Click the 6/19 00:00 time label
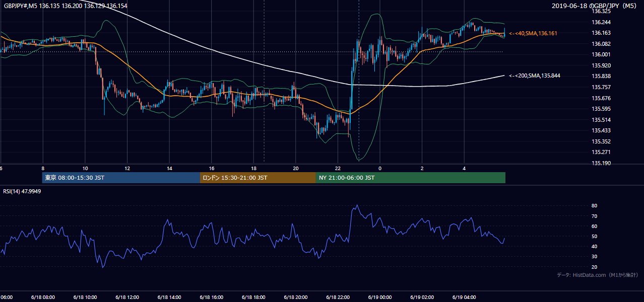Image resolution: width=644 pixels, height=302 pixels. [379, 297]
